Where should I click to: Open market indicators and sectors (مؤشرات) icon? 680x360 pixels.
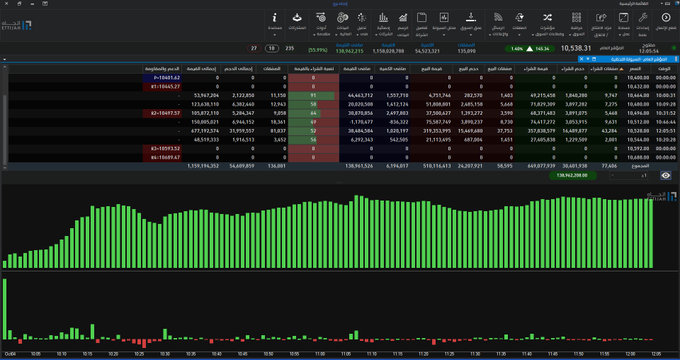point(547,18)
